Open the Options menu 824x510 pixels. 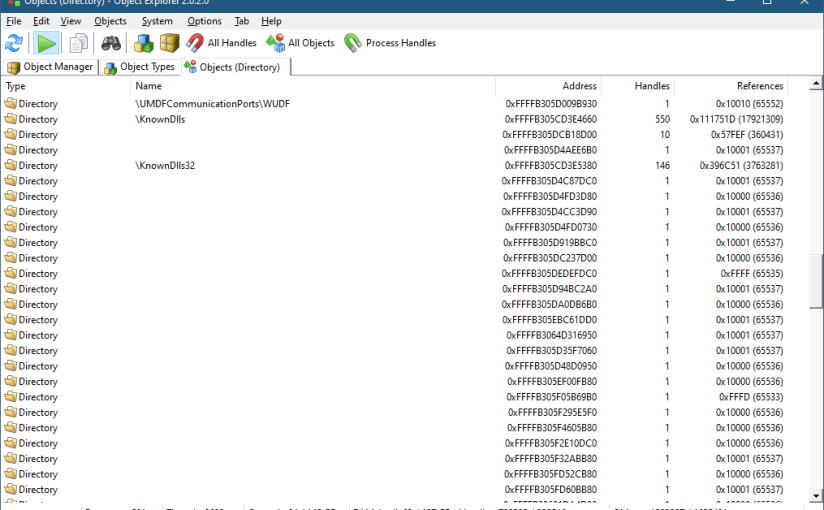204,21
